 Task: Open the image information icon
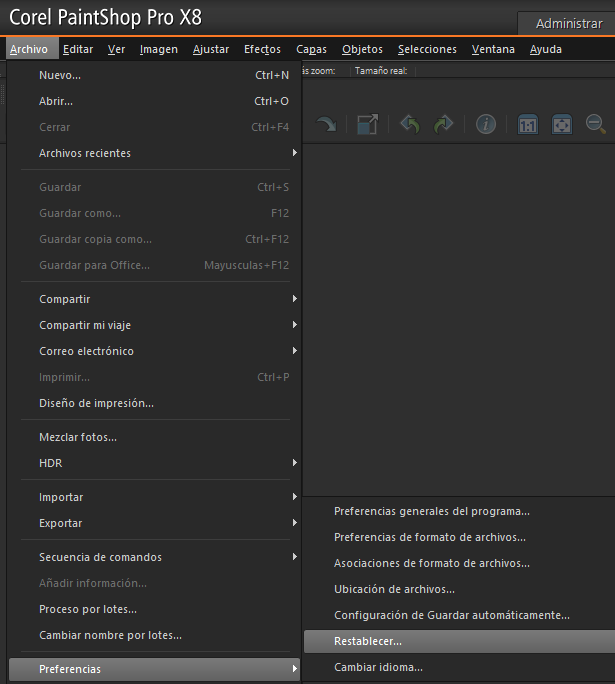[x=485, y=124]
